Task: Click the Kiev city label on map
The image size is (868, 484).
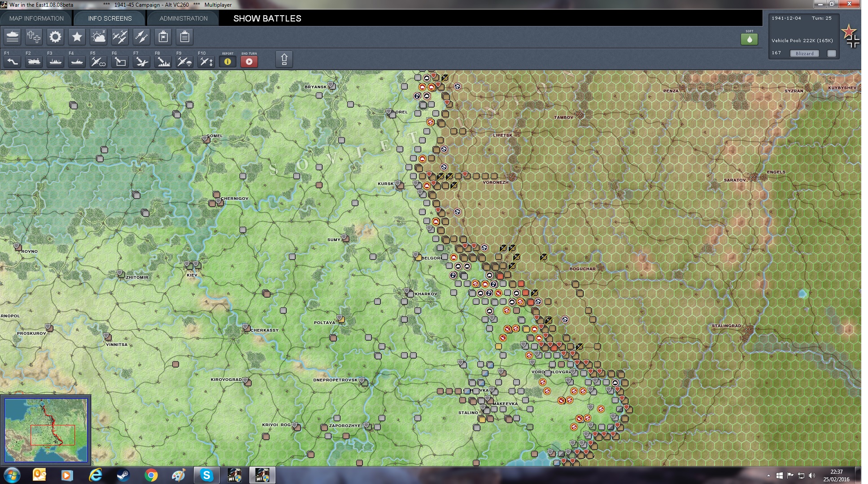Action: pos(192,275)
